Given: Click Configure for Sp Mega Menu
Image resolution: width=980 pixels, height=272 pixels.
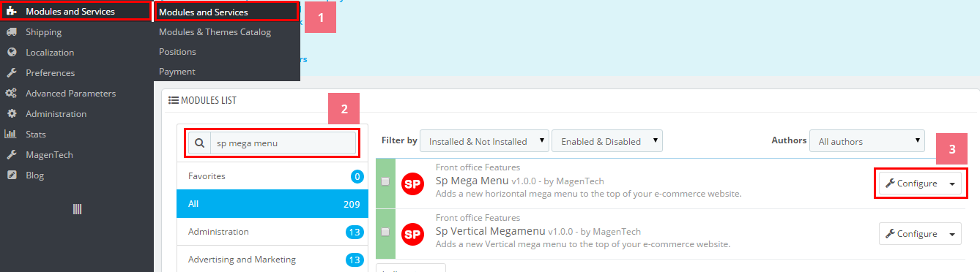Looking at the screenshot, I should click(911, 184).
